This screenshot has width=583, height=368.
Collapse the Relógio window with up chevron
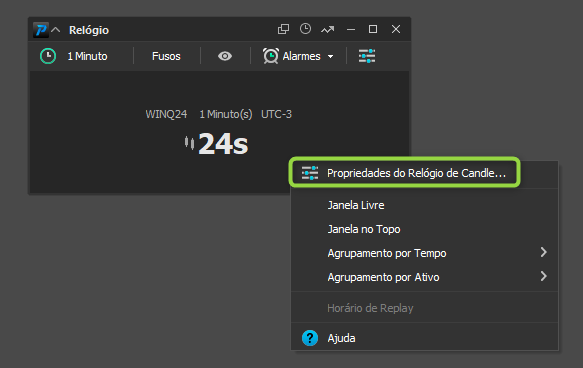pyautogui.click(x=56, y=30)
